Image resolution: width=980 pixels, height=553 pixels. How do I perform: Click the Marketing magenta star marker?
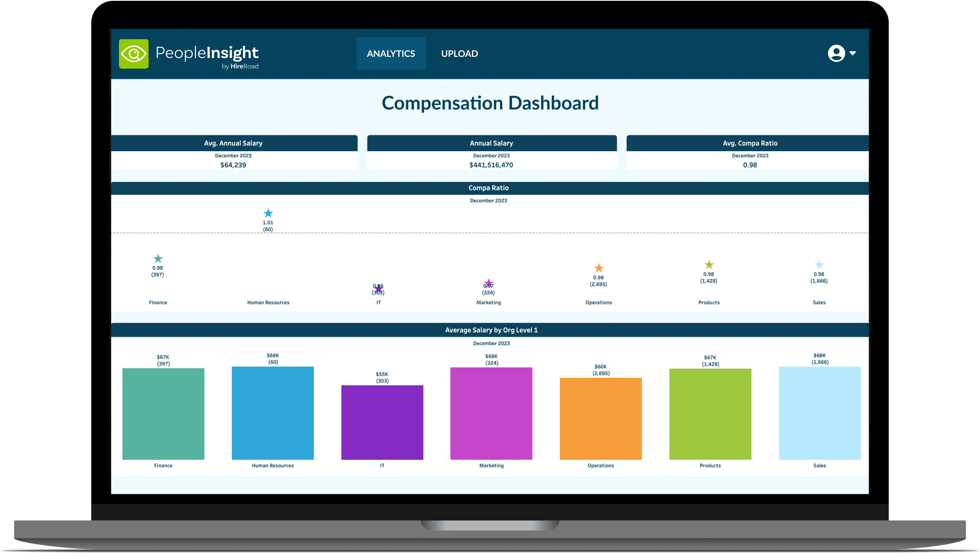tap(489, 283)
